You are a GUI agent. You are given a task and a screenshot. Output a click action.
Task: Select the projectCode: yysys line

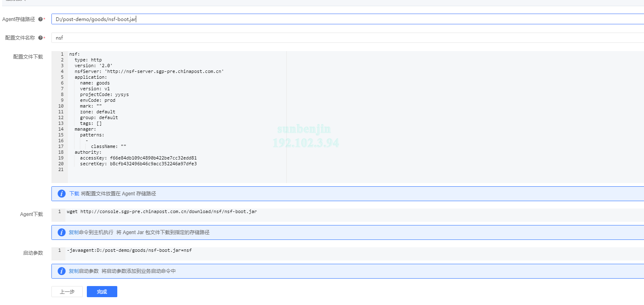tap(104, 94)
